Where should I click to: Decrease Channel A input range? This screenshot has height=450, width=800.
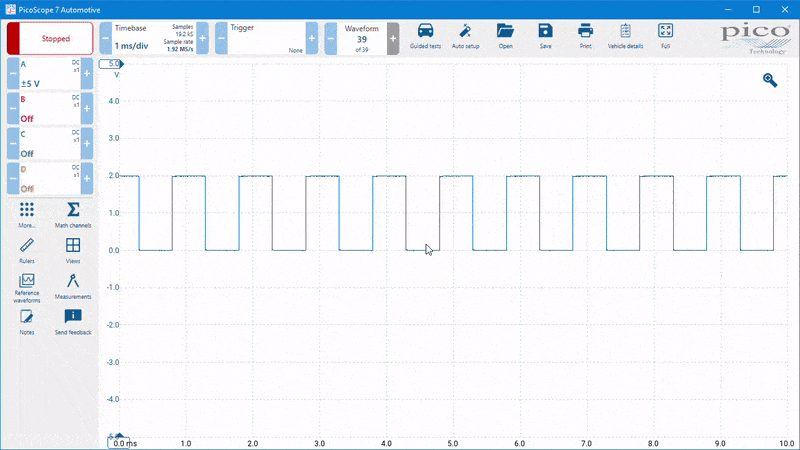(x=13, y=74)
